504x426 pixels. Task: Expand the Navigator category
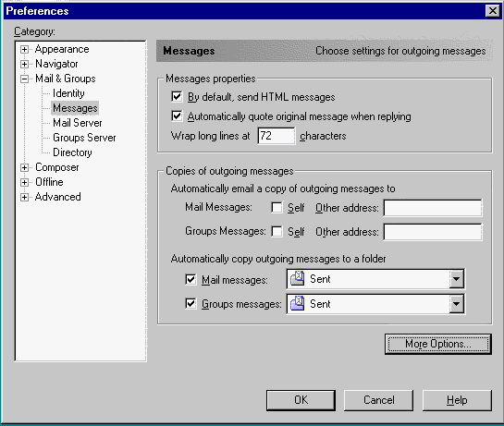tap(24, 64)
